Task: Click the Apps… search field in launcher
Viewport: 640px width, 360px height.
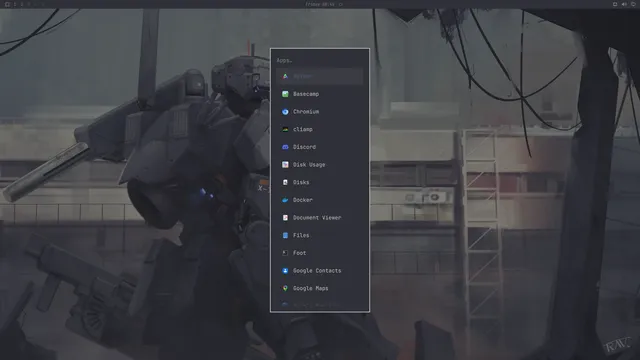Action: click(320, 60)
